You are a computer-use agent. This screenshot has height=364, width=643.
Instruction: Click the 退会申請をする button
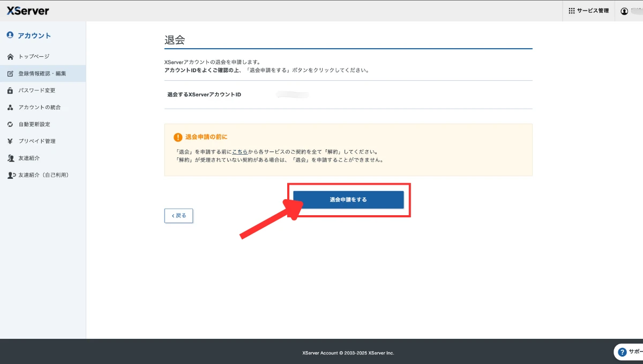(x=348, y=200)
